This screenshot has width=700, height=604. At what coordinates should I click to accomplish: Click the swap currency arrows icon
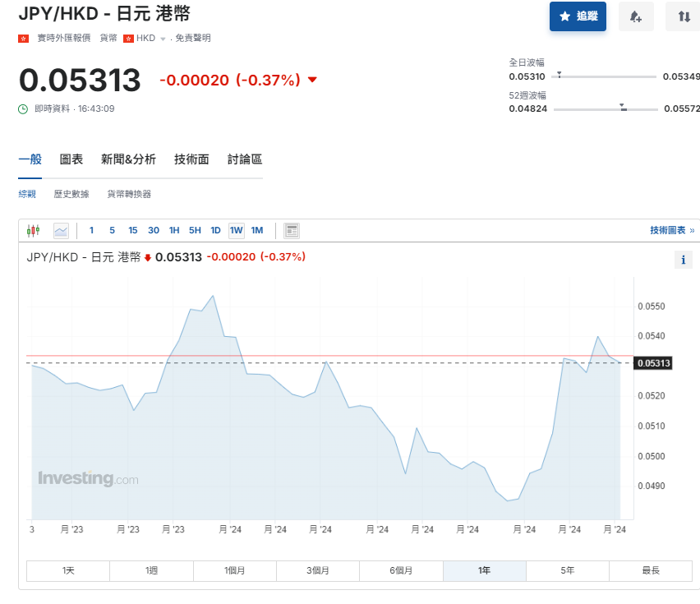point(684,16)
